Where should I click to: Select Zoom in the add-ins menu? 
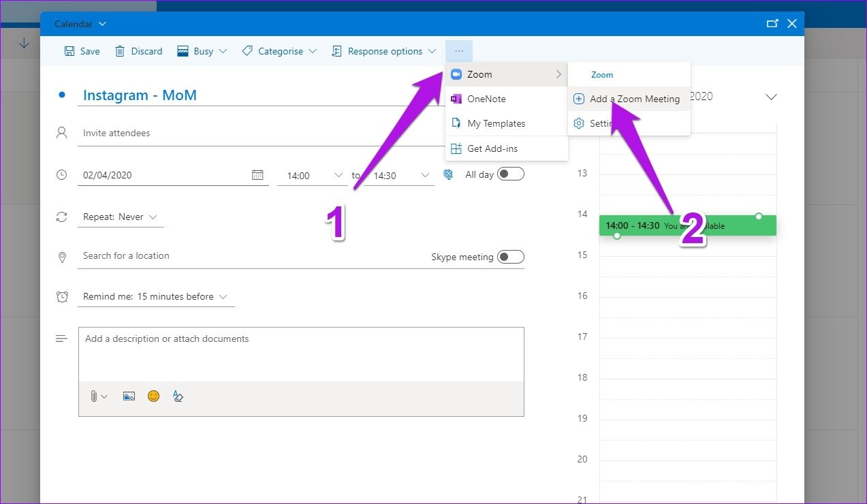[x=507, y=74]
